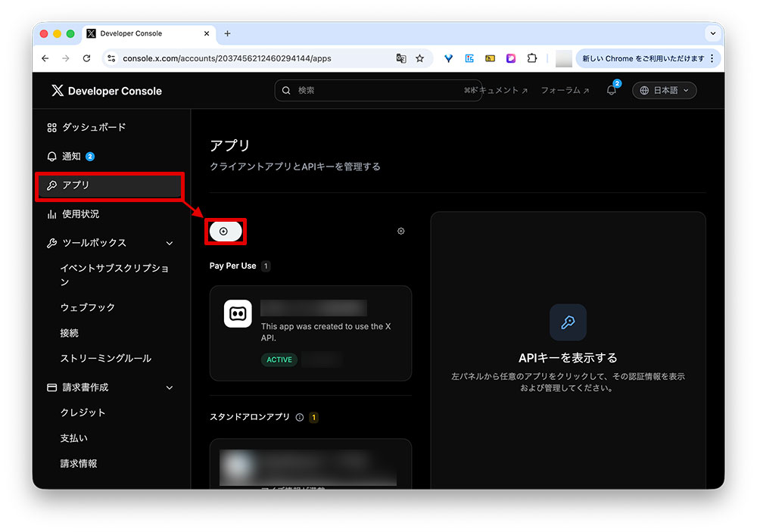Screen dimensions: 757x532
Task: Click the notification bell in the header
Action: pyautogui.click(x=612, y=90)
